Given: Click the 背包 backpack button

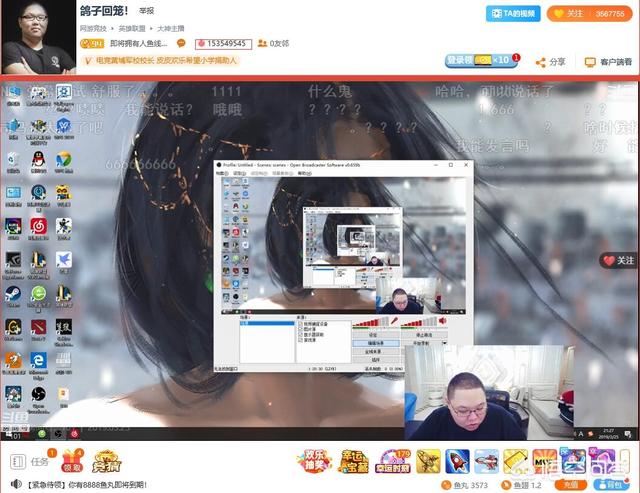Looking at the screenshot, I should pos(616,484).
